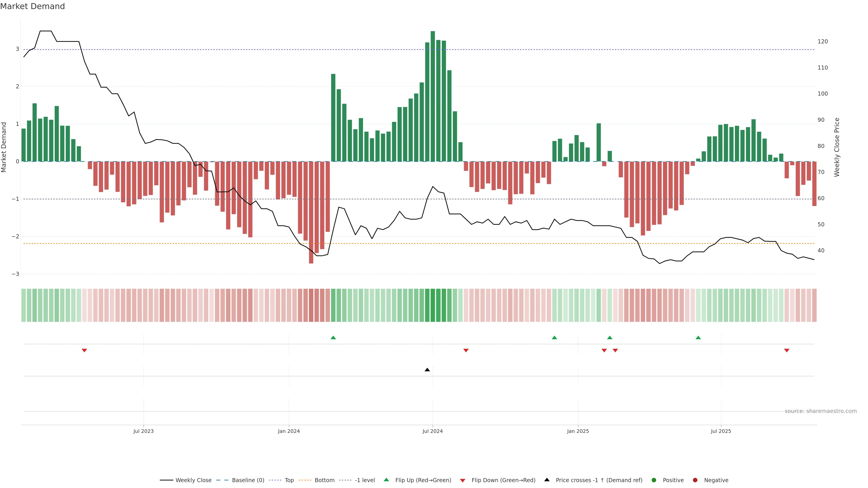868x488 pixels.
Task: Click the Flip Up marker before Jan 2025
Action: (x=554, y=338)
